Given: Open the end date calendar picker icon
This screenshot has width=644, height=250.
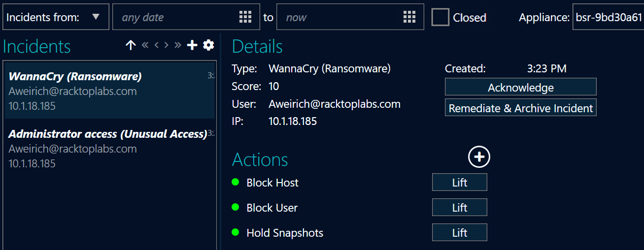Looking at the screenshot, I should pyautogui.click(x=409, y=17).
